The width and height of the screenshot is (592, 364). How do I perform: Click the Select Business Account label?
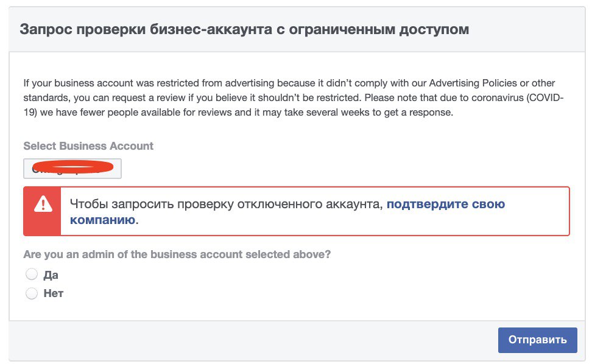[x=88, y=146]
